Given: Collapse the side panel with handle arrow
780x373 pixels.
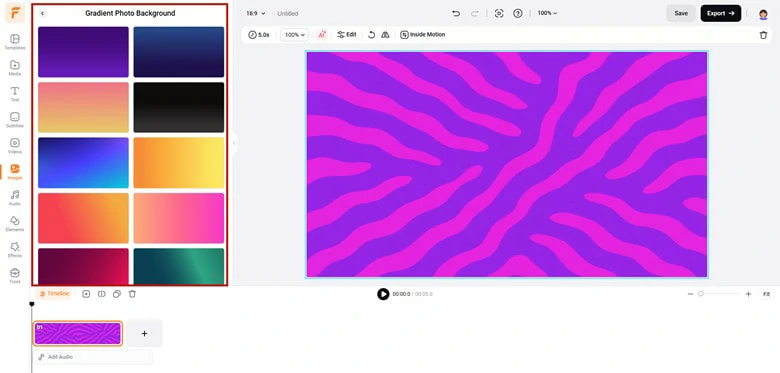Looking at the screenshot, I should click(234, 143).
